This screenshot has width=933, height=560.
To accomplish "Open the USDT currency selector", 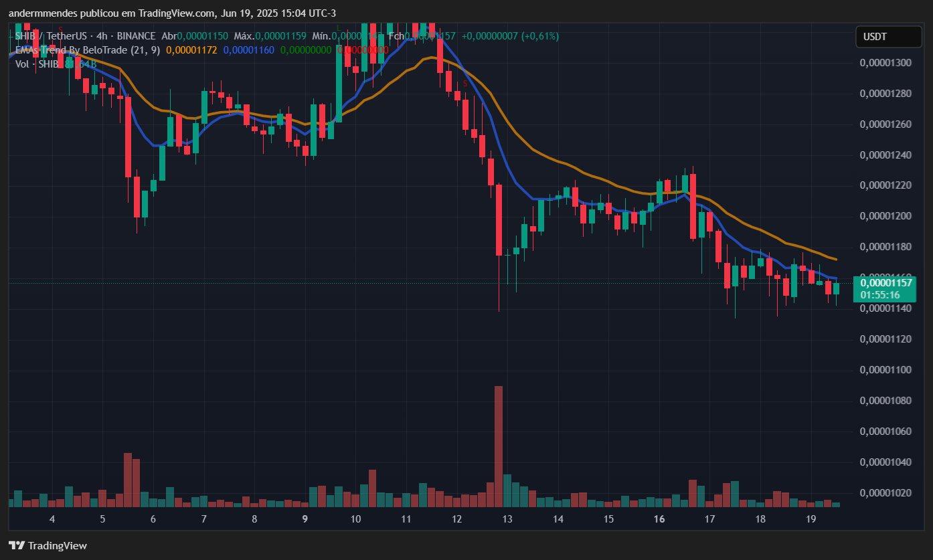I will click(888, 37).
